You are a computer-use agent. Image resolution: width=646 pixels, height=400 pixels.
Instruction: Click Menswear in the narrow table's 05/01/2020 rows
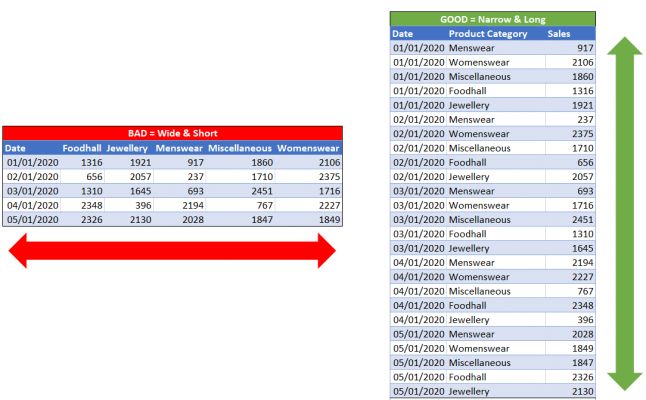point(471,334)
